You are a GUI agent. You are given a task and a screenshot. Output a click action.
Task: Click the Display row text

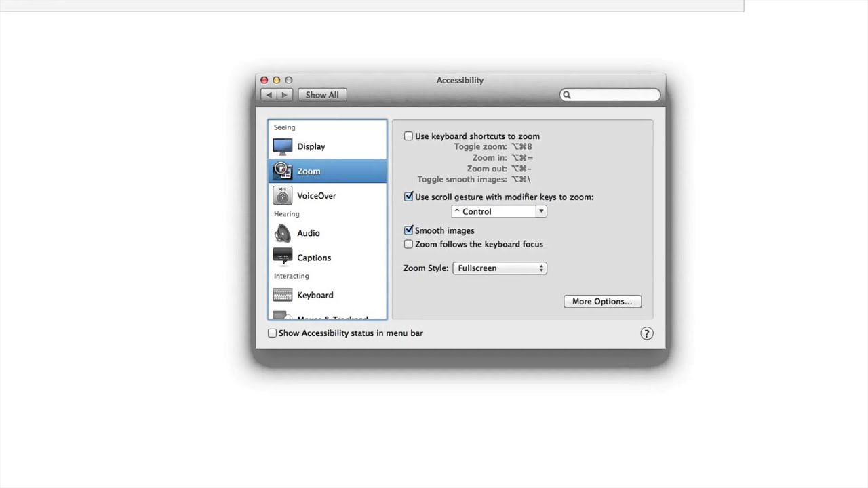(x=311, y=147)
